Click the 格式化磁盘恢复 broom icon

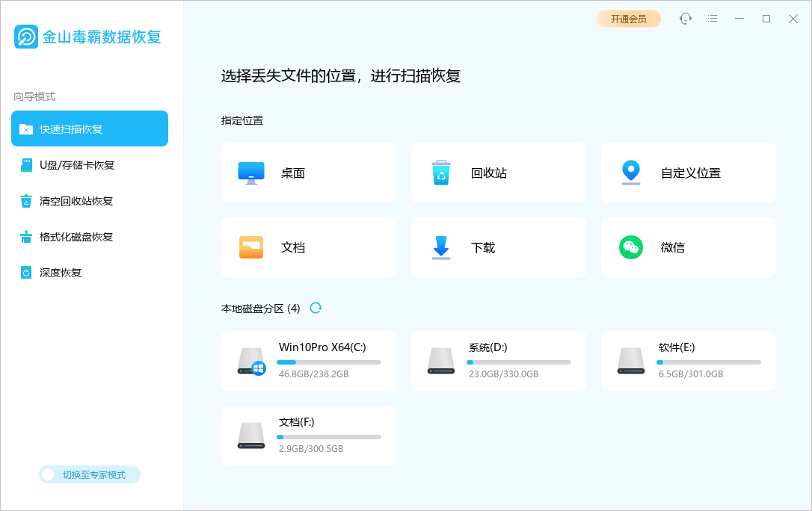click(26, 237)
